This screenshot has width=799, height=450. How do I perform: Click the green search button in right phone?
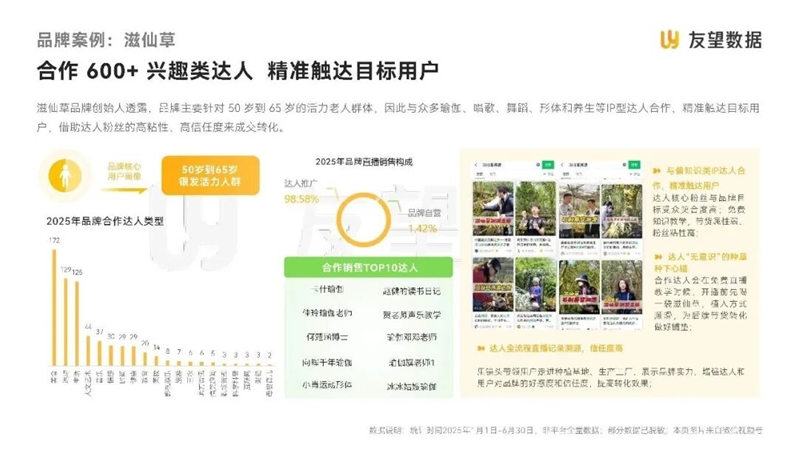pos(634,165)
